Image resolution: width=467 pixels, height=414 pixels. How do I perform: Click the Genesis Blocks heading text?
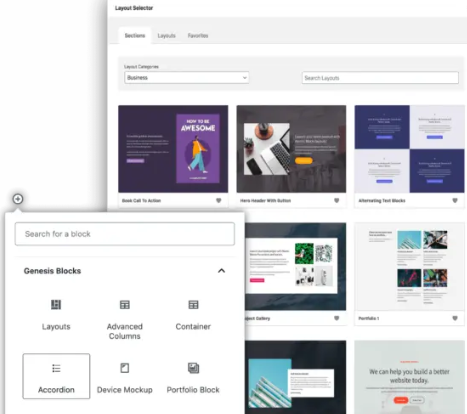(x=52, y=271)
